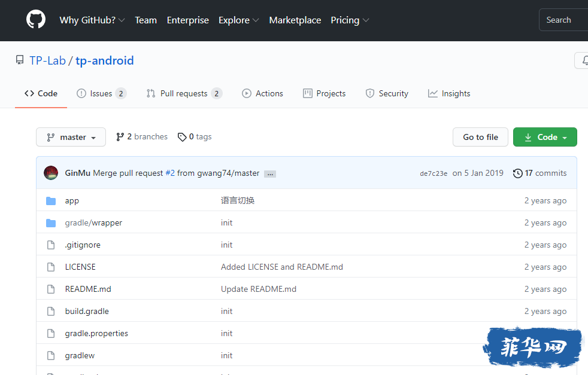Screen dimensions: 588x375
Task: Expand the Why GitHub? menu
Action: [92, 20]
